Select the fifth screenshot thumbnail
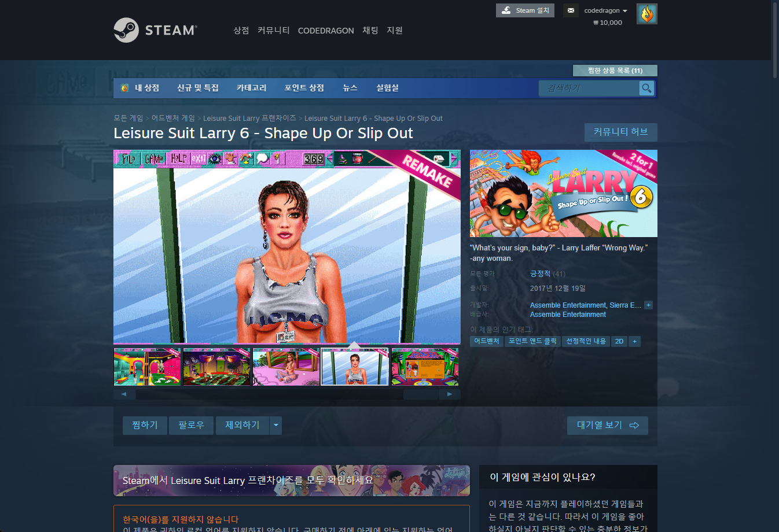 pyautogui.click(x=425, y=367)
